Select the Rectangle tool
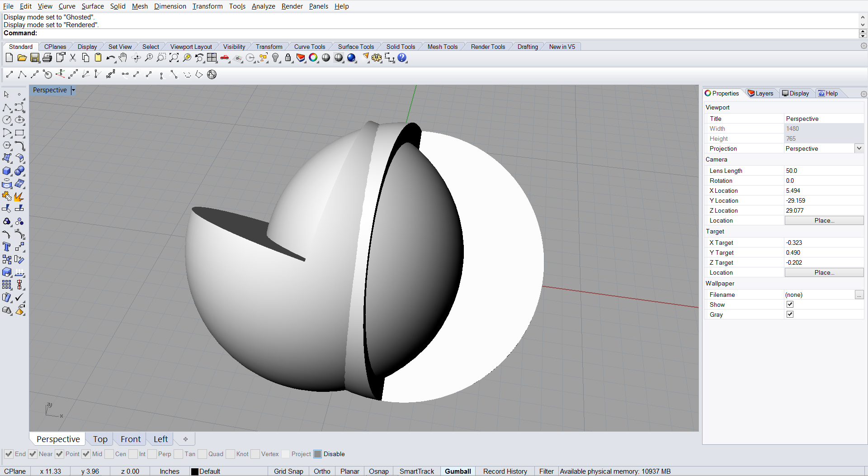Image resolution: width=868 pixels, height=476 pixels. click(x=19, y=133)
